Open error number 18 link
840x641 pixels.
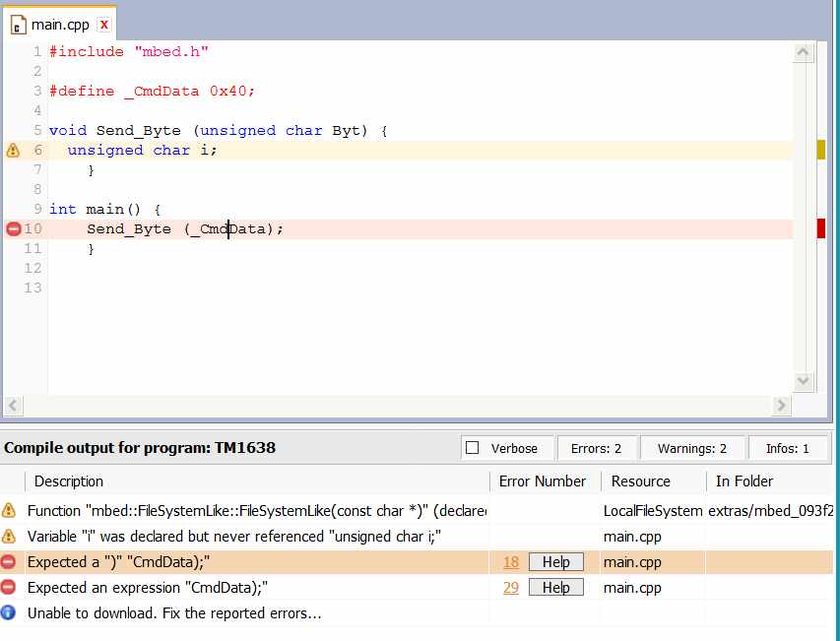(x=510, y=561)
